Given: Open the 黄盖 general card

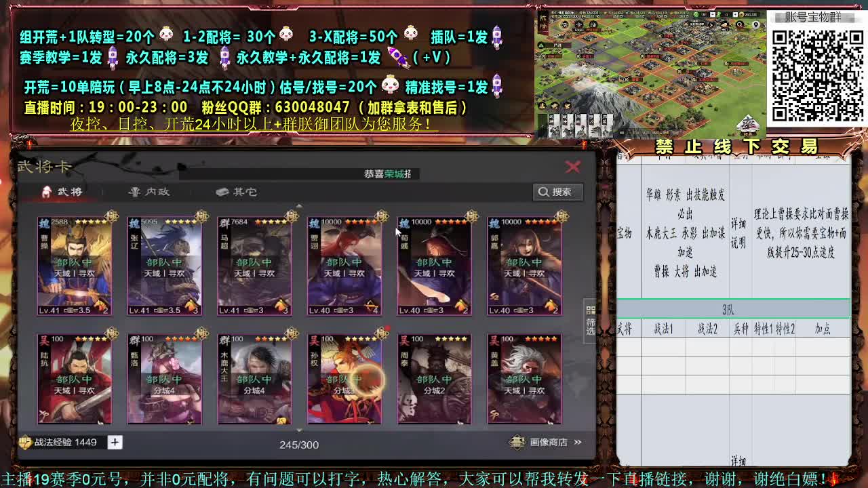Looking at the screenshot, I should pyautogui.click(x=524, y=379).
